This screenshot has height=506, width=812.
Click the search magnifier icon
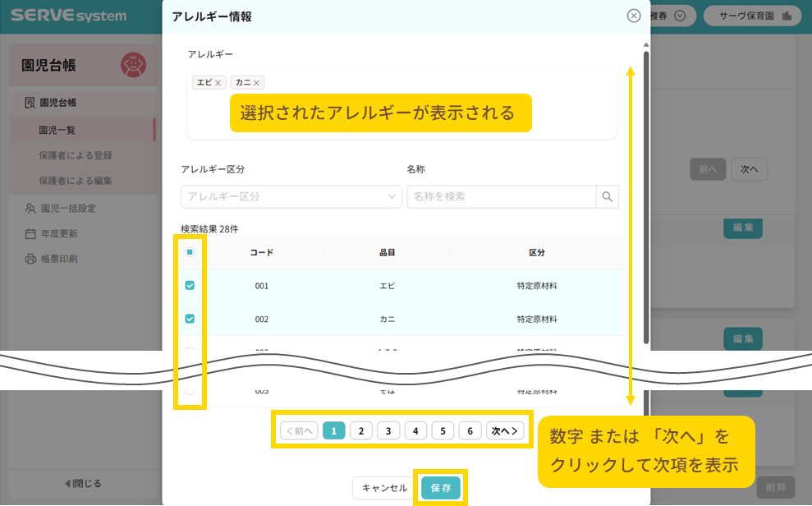tap(608, 197)
